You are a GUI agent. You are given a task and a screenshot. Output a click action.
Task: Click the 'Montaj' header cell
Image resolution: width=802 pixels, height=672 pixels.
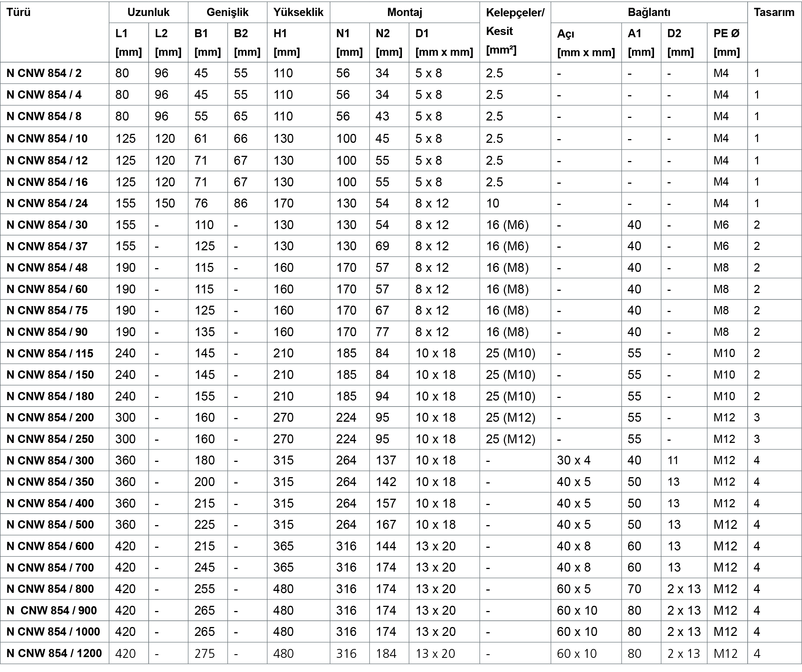(405, 12)
